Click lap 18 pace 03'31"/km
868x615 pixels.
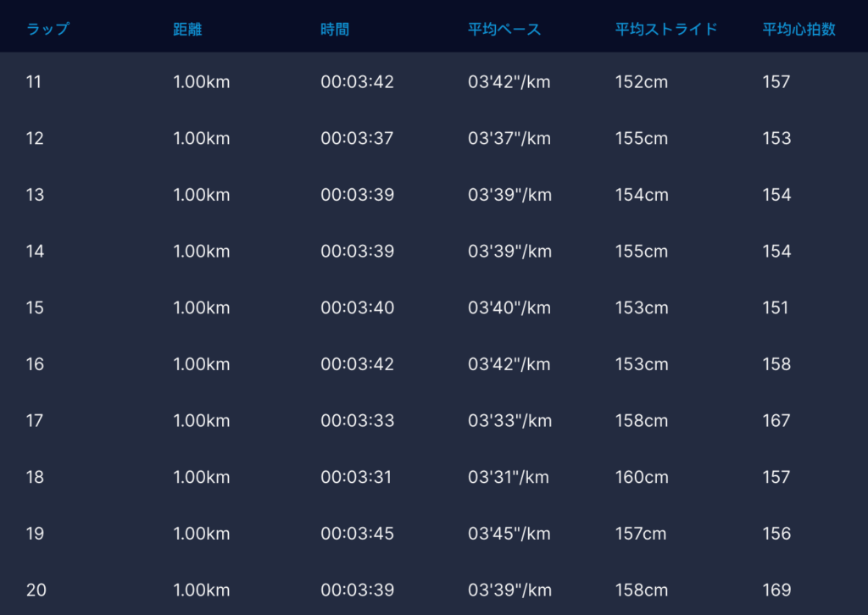(x=509, y=477)
